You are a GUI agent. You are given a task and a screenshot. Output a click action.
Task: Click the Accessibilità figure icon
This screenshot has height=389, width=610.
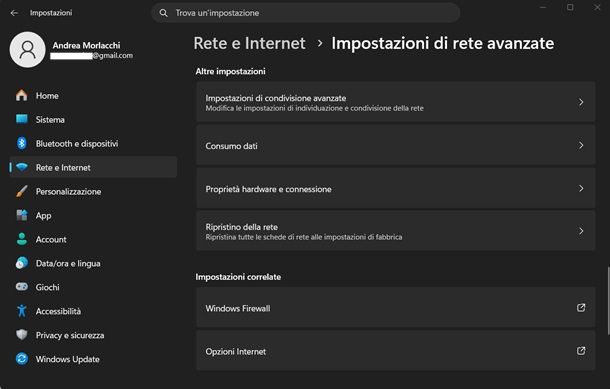click(22, 311)
